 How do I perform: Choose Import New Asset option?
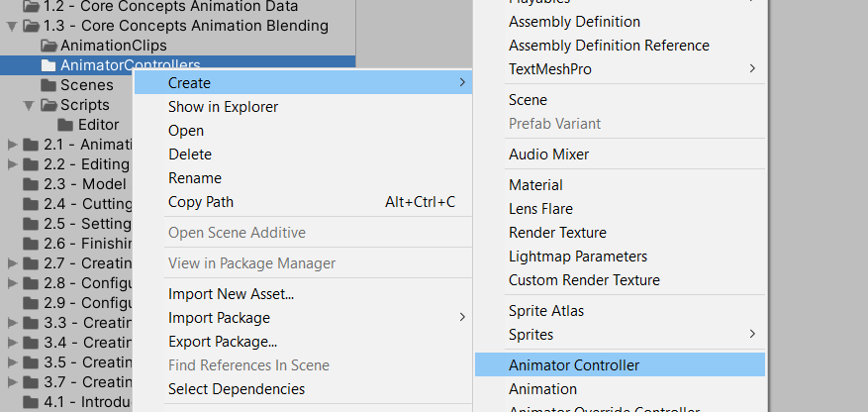click(231, 294)
